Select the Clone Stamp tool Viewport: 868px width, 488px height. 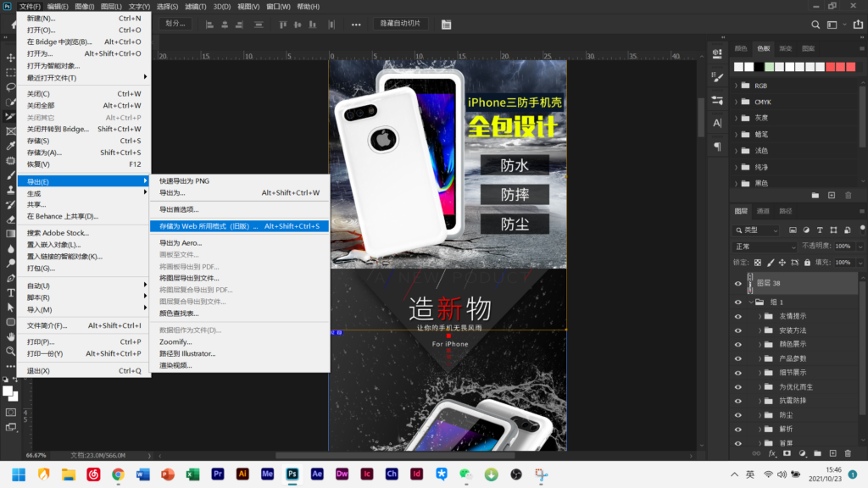click(x=10, y=190)
